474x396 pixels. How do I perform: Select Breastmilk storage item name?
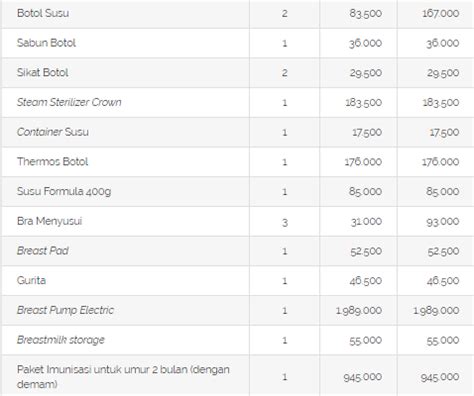point(61,340)
